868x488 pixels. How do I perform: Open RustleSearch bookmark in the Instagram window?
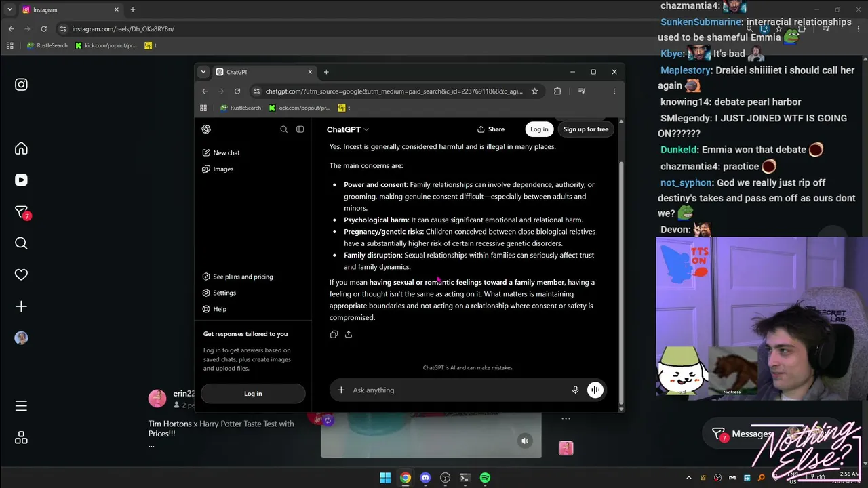point(47,45)
